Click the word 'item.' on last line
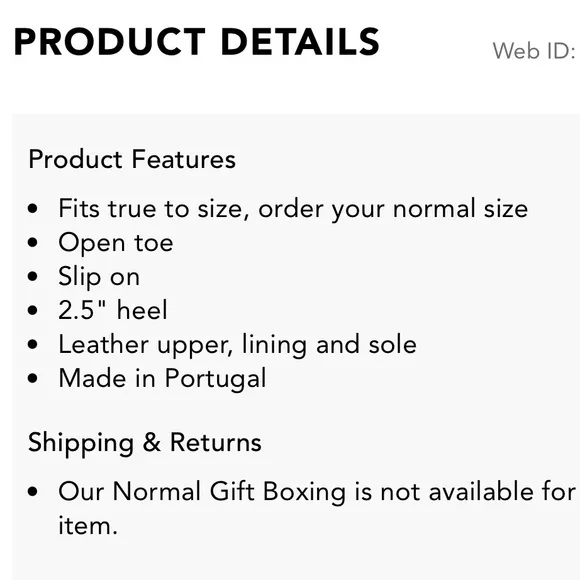The height and width of the screenshot is (580, 580). (x=88, y=526)
